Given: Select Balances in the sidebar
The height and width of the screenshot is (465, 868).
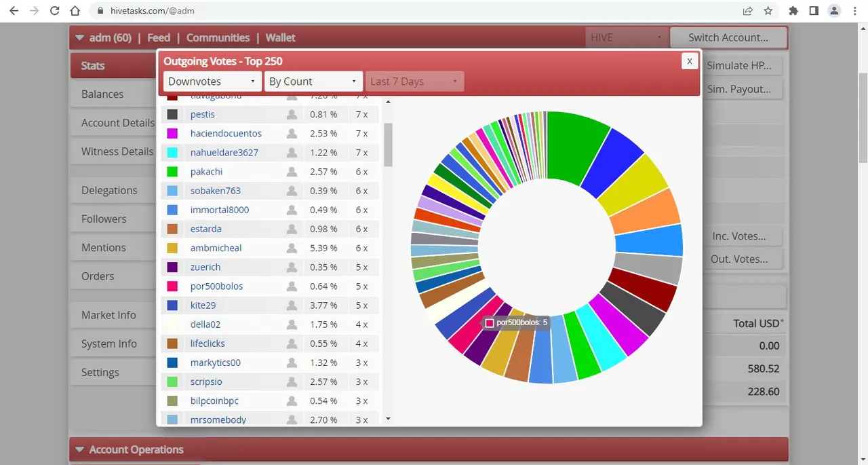Looking at the screenshot, I should (114, 94).
